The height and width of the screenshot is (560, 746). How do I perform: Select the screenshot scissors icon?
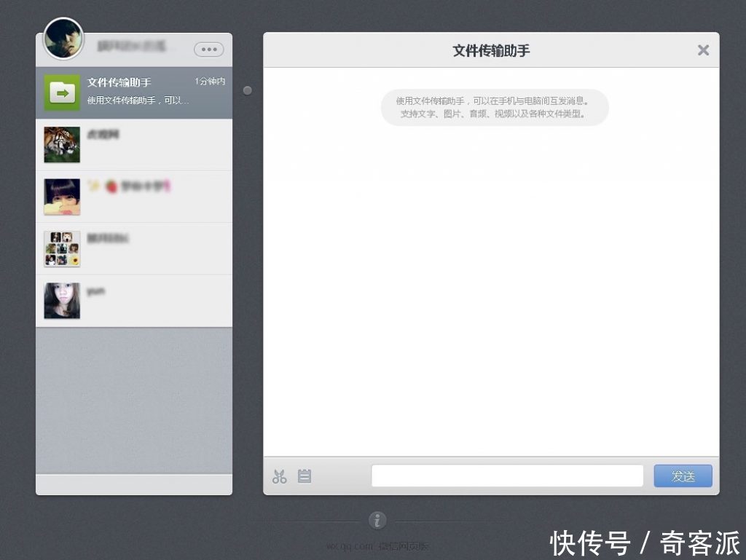pos(279,476)
